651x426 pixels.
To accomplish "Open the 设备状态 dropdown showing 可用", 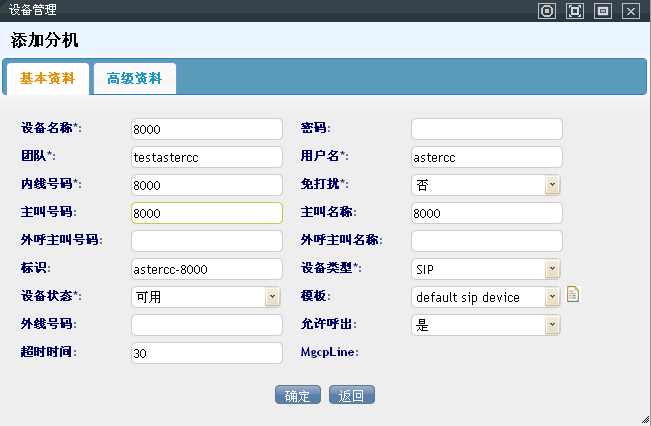I will click(x=272, y=297).
